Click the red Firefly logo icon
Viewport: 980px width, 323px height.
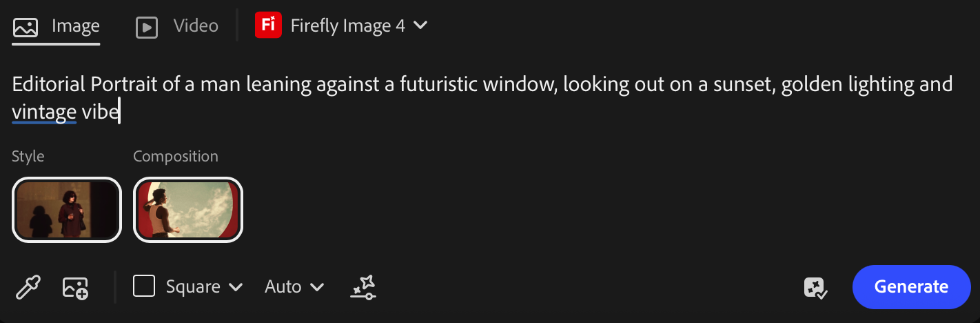[x=267, y=26]
